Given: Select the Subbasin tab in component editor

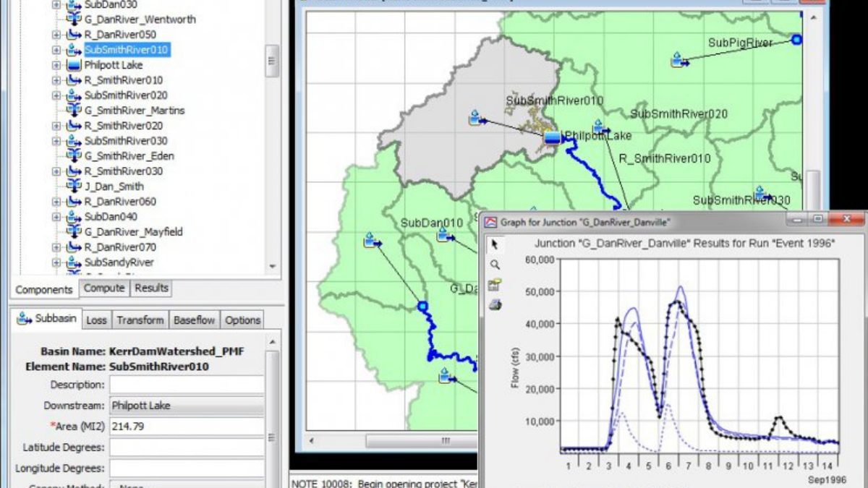Looking at the screenshot, I should point(46,318).
